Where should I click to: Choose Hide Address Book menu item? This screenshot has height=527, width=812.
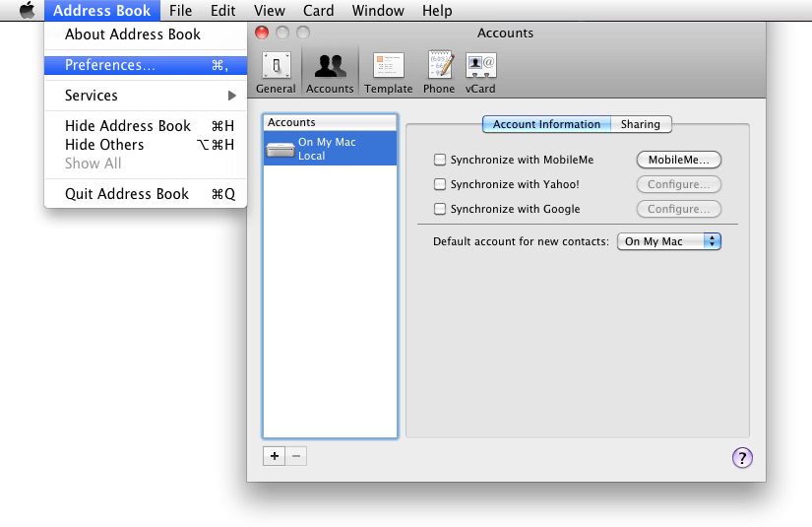146,126
